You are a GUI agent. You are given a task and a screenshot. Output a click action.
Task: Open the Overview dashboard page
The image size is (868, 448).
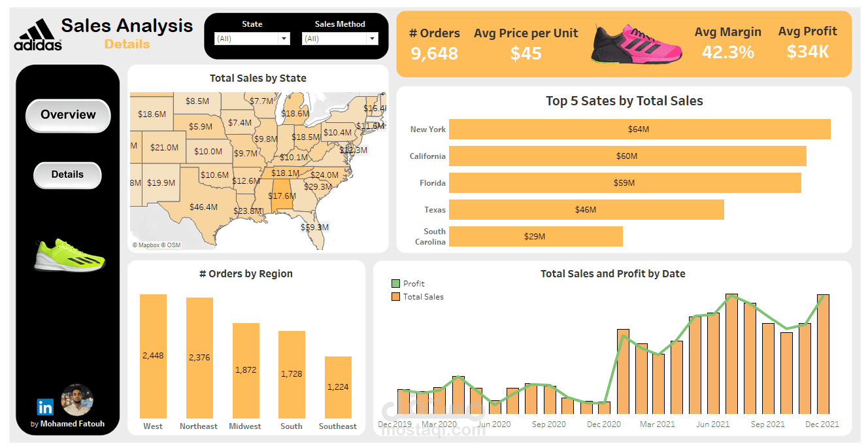pos(68,115)
